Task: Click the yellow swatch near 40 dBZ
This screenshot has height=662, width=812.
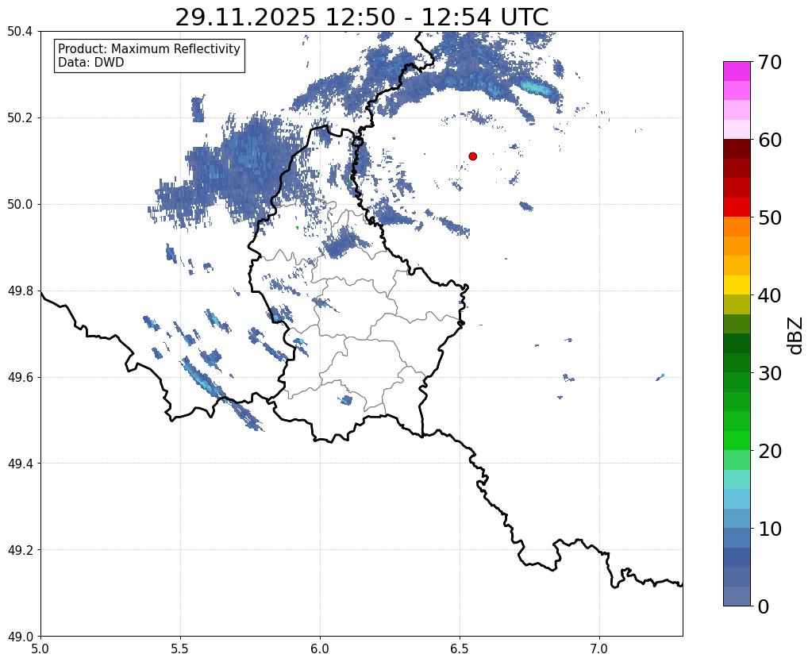Action: tap(737, 285)
